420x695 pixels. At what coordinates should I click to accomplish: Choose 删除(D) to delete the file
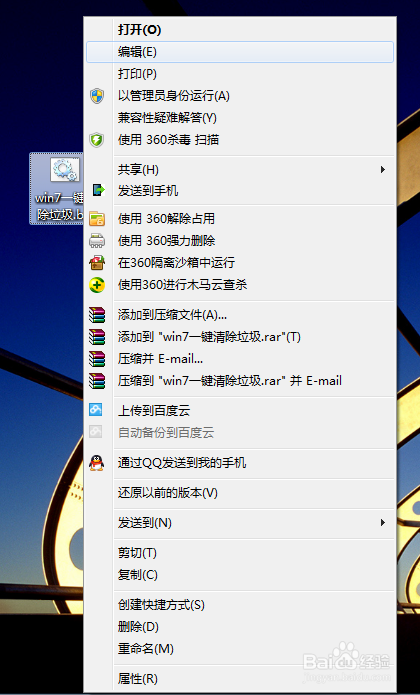point(240,627)
